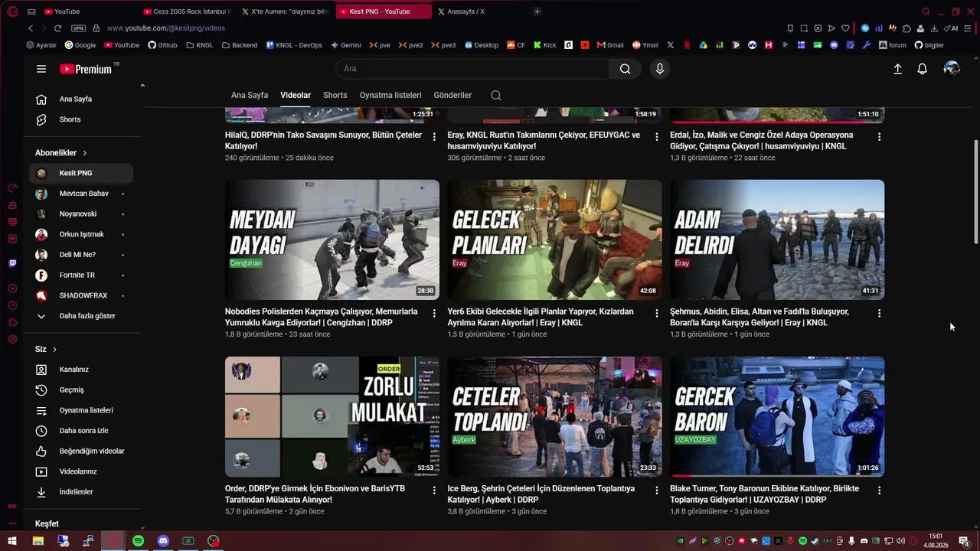Open options menu for Meydan Dayağı video
This screenshot has width=980, height=551.
coord(434,314)
